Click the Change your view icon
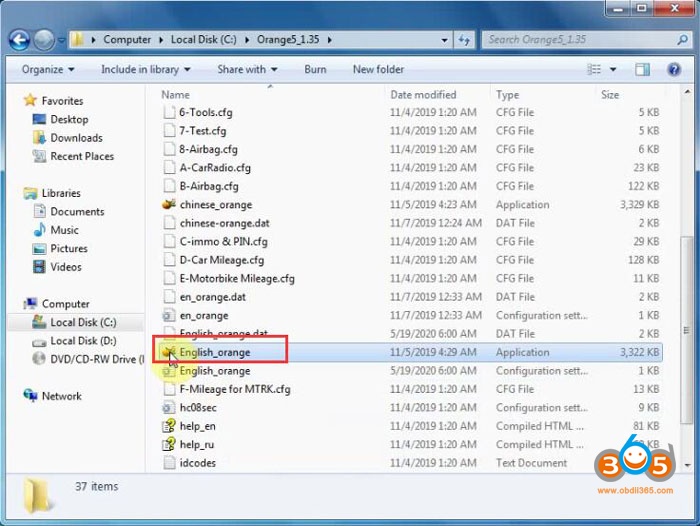This screenshot has width=700, height=526. pos(594,69)
